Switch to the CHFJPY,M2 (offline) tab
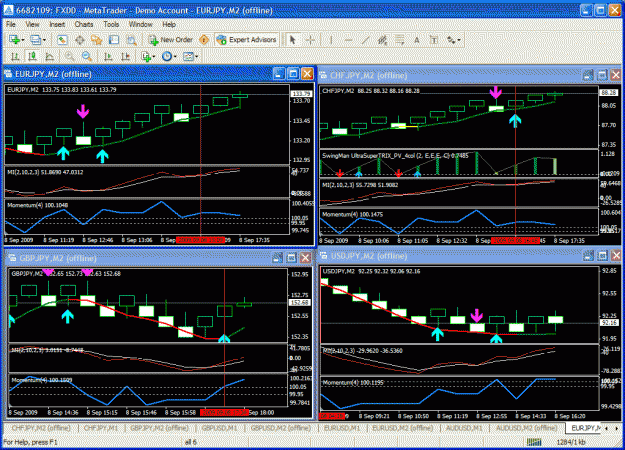This screenshot has width=625, height=450. coord(41,428)
